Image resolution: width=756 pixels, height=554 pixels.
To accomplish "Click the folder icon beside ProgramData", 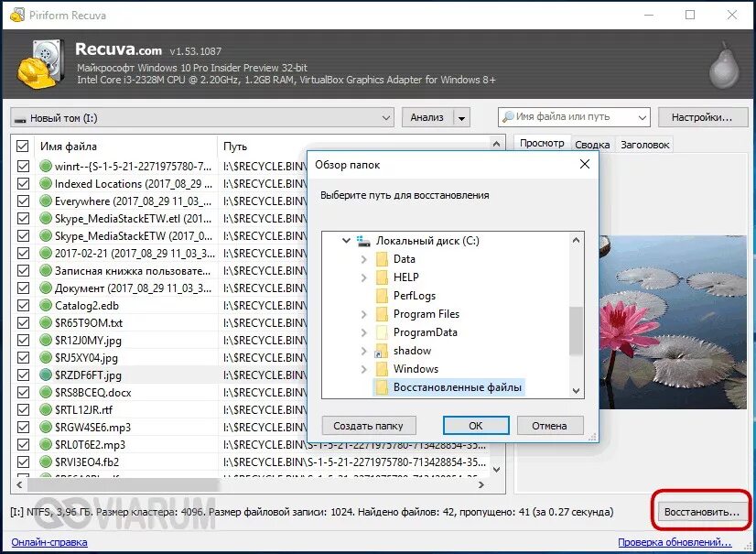I will click(x=382, y=332).
